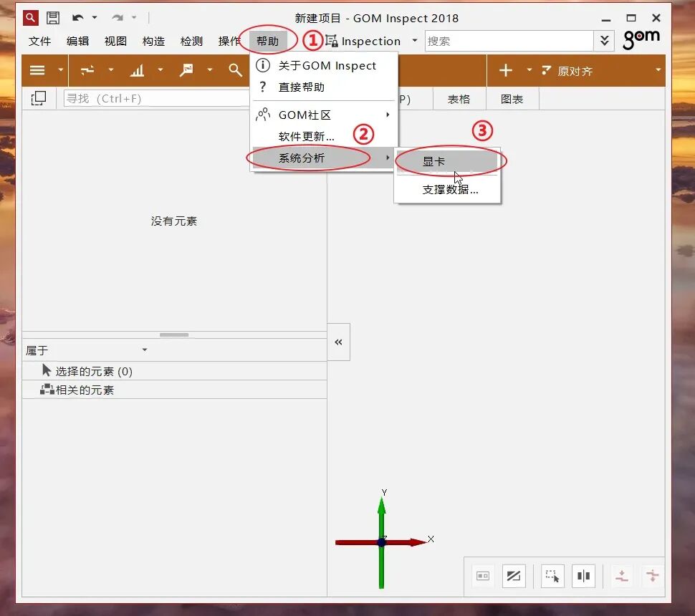Expand the search options double chevron

tap(604, 42)
